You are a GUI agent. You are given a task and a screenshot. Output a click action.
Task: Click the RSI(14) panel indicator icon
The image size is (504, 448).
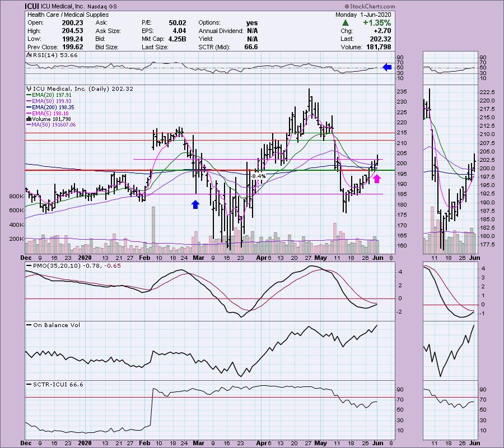29,55
